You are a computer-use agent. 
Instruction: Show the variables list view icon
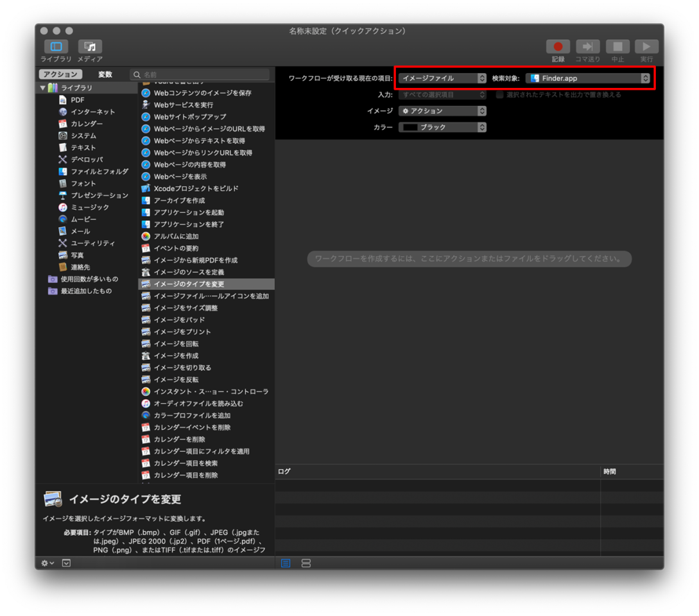click(306, 563)
